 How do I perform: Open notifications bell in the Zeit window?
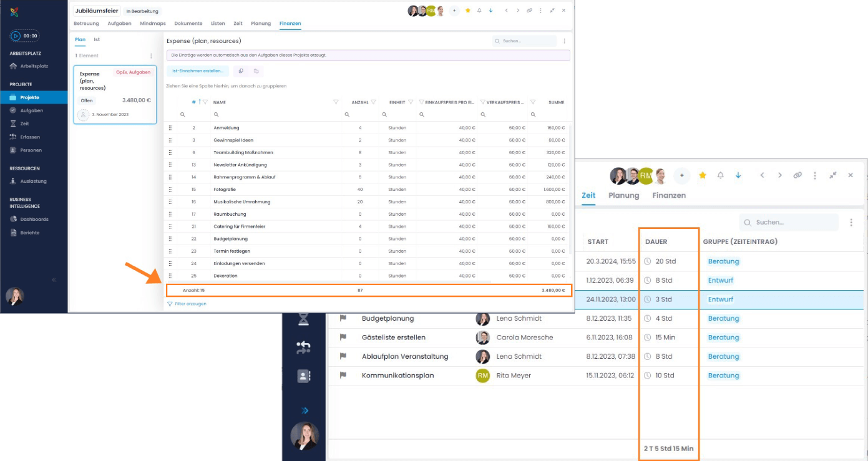(x=720, y=176)
